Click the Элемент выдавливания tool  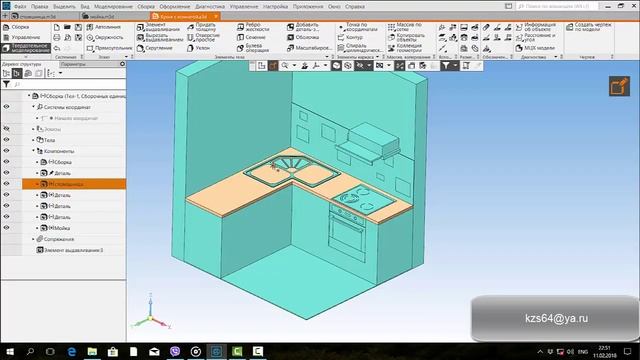pos(158,27)
